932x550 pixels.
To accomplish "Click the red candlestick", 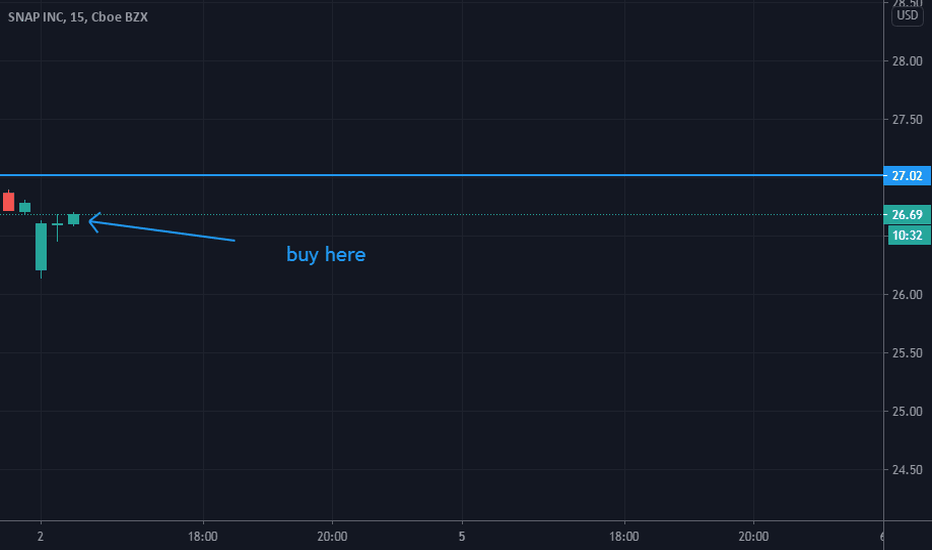I will click(x=8, y=201).
